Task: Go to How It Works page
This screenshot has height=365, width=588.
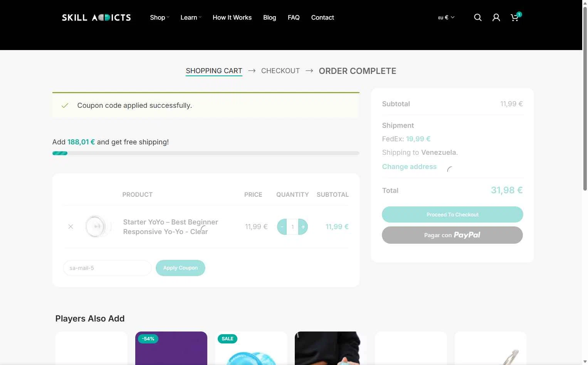Action: pos(232,17)
